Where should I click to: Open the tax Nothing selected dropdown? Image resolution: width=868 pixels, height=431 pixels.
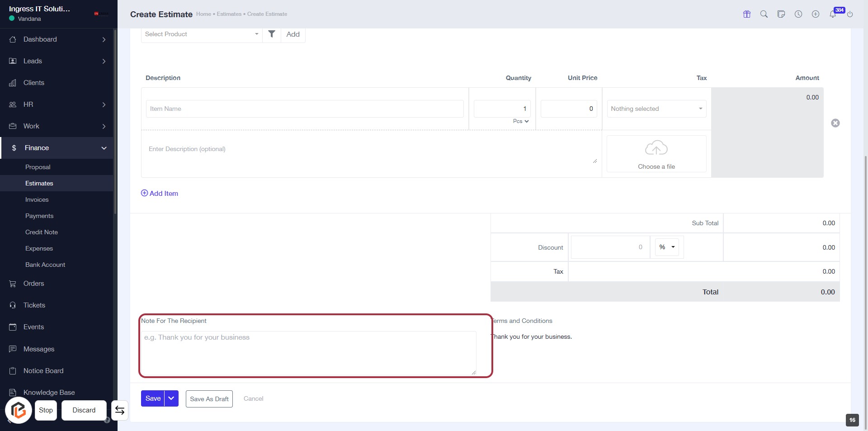click(656, 109)
